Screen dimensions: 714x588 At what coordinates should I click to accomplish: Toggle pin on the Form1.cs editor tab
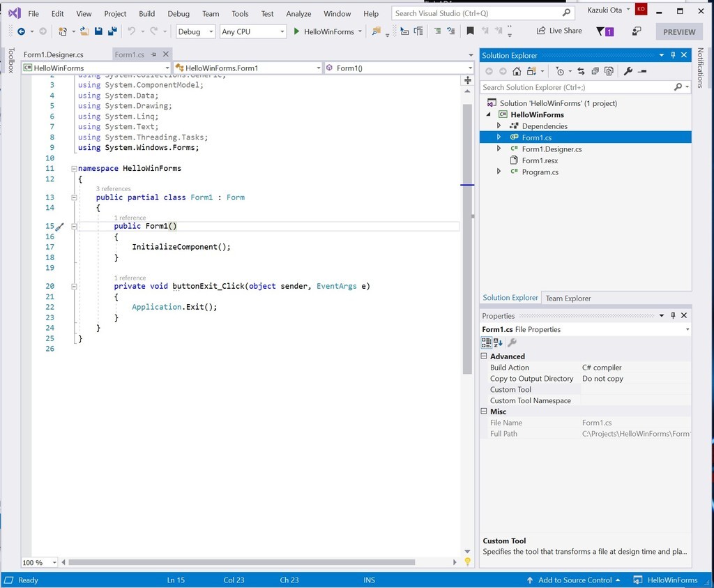(153, 54)
